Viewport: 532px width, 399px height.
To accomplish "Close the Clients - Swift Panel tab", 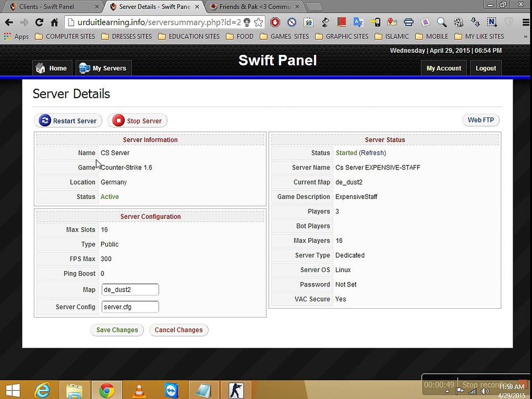I will [x=97, y=7].
